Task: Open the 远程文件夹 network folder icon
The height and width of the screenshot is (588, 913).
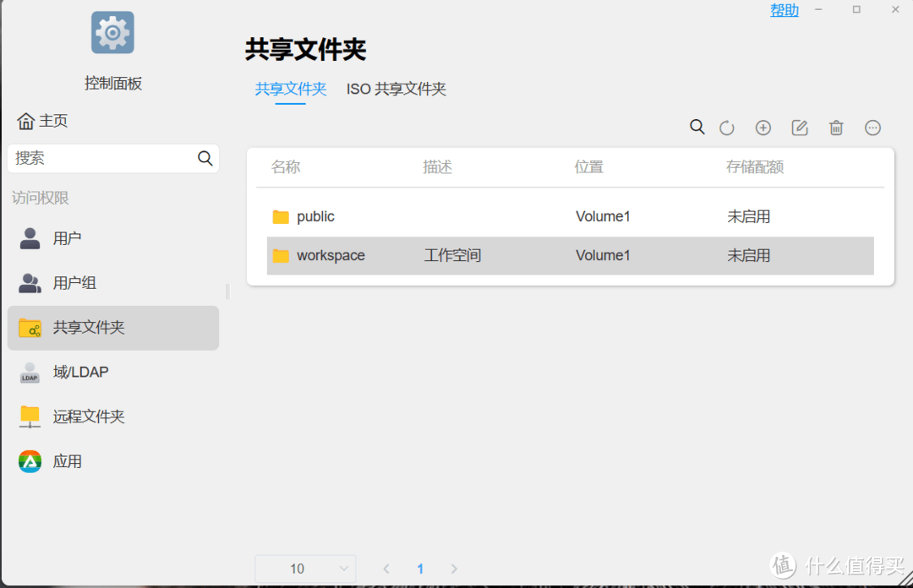Action: [30, 416]
